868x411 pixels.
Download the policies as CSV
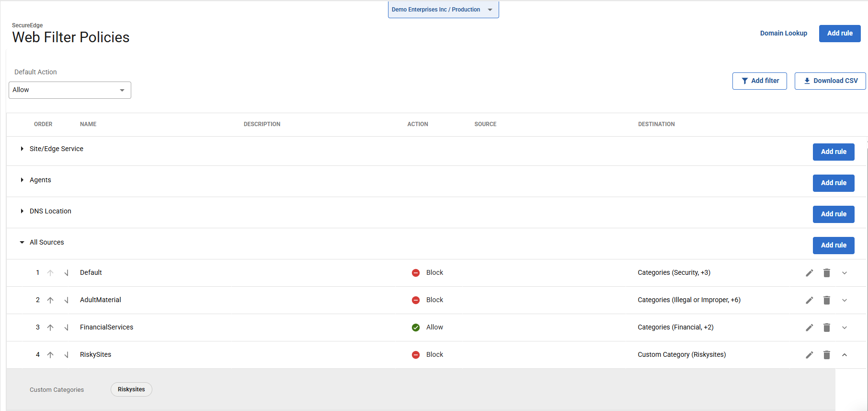[830, 81]
